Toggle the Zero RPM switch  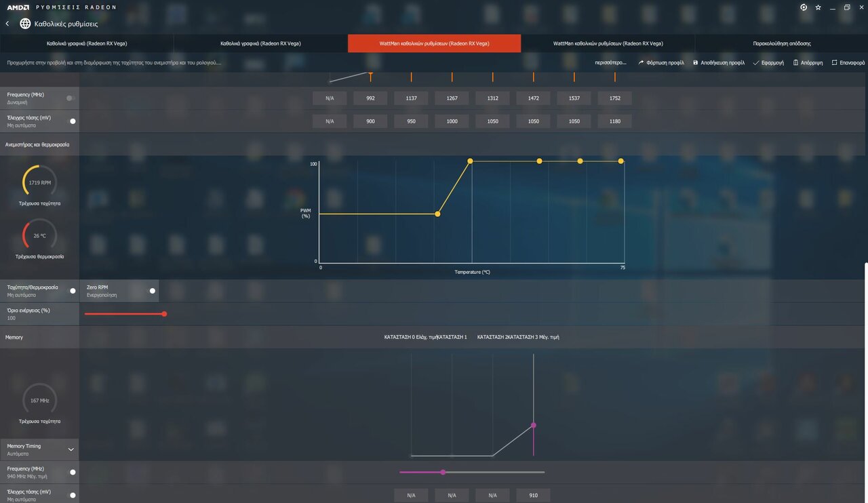tap(153, 291)
